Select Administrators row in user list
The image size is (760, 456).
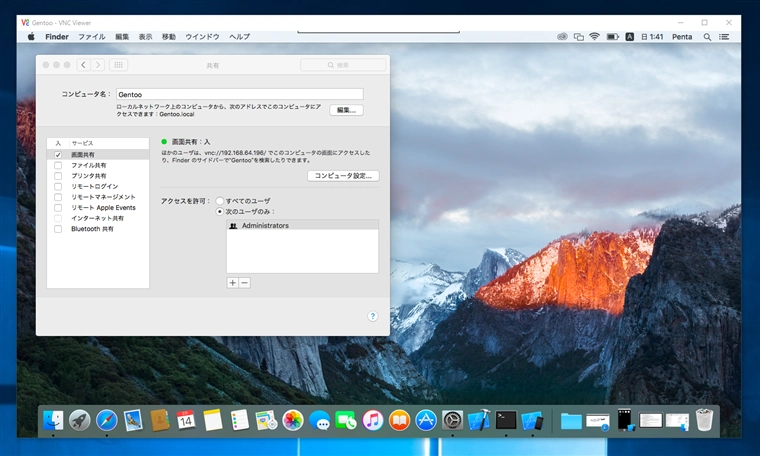(302, 225)
